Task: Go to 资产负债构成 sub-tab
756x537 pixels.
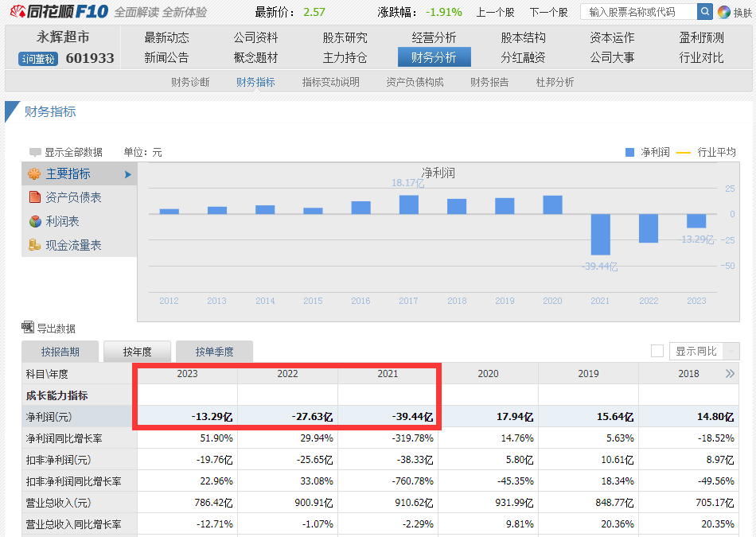Action: pos(415,82)
